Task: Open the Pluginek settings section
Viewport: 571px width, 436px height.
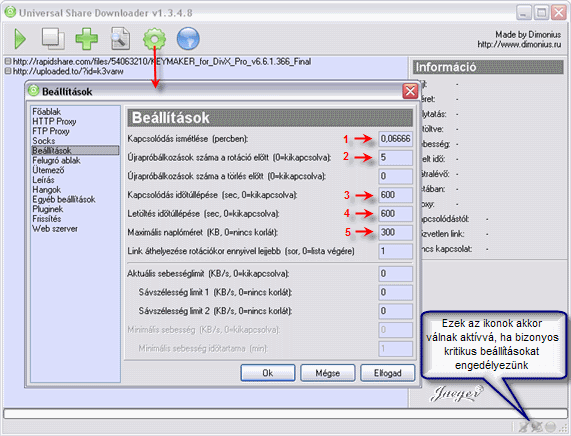Action: (48, 209)
